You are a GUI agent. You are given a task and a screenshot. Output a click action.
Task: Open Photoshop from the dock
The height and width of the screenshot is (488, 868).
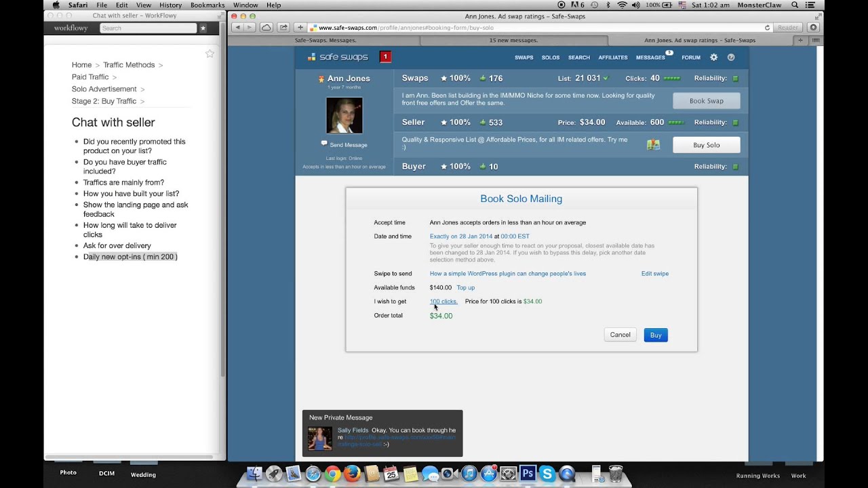click(x=528, y=474)
